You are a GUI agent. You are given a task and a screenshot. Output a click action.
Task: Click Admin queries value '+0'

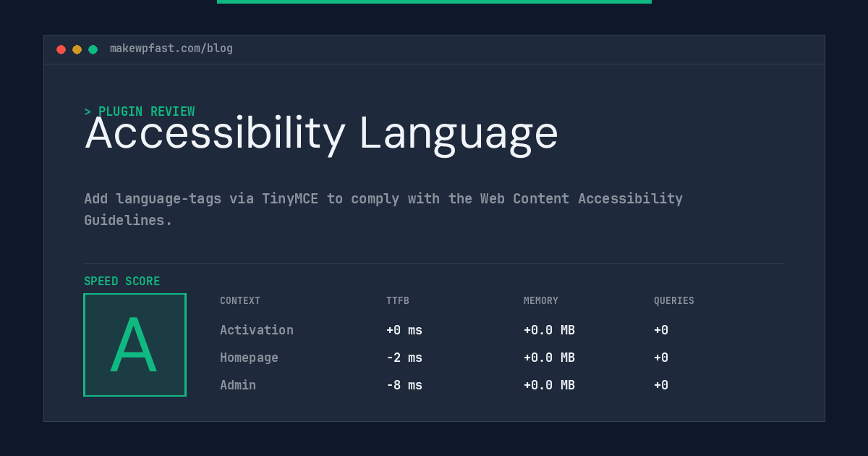tap(661, 385)
